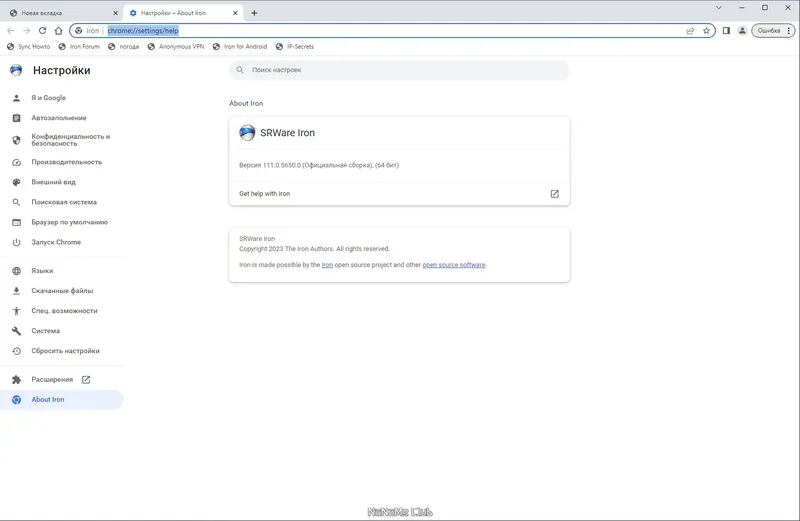Reload the current page
Viewport: 800px width, 521px height.
click(x=42, y=31)
